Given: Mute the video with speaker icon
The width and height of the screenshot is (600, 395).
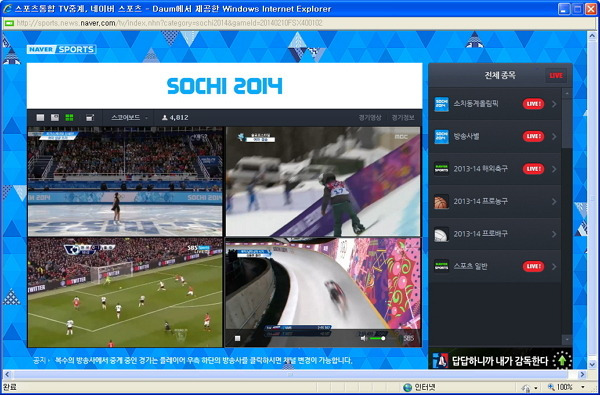Looking at the screenshot, I should [364, 338].
